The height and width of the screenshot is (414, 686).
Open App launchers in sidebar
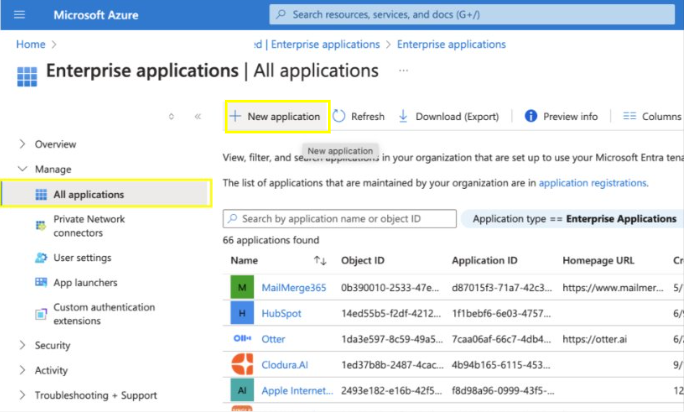[x=84, y=283]
